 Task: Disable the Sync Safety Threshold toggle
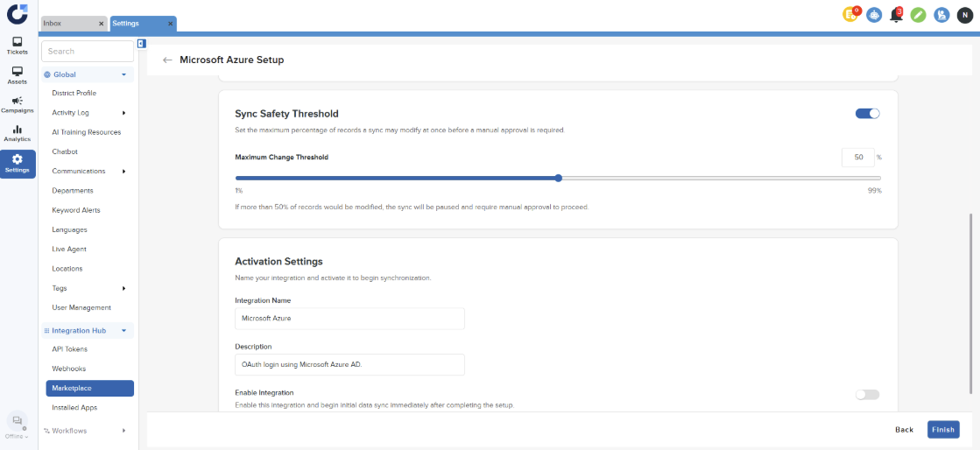(867, 113)
